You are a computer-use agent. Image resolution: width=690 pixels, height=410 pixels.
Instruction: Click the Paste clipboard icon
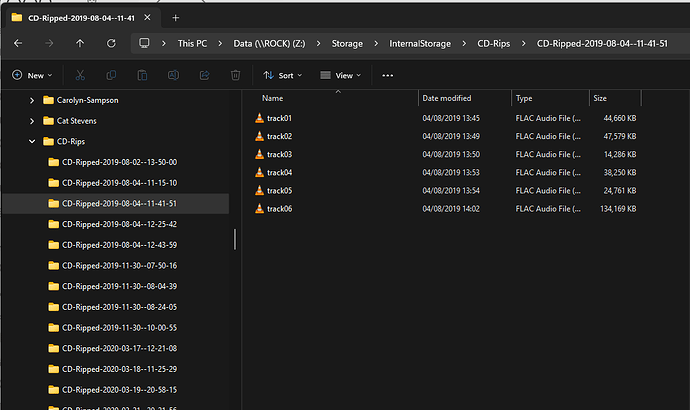click(142, 75)
